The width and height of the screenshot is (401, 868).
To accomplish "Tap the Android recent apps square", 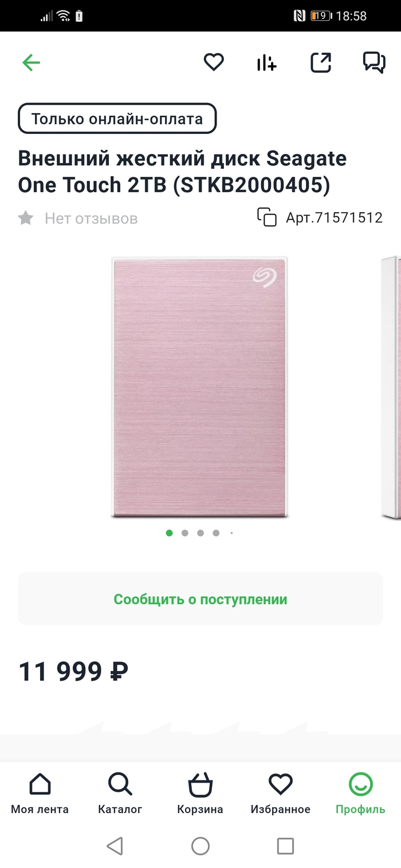I will click(x=285, y=846).
